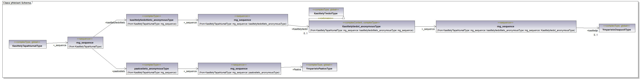Select mg_sequence box from paatostieto_anonymousType
The height and width of the screenshot is (82, 644).
[x=239, y=69]
